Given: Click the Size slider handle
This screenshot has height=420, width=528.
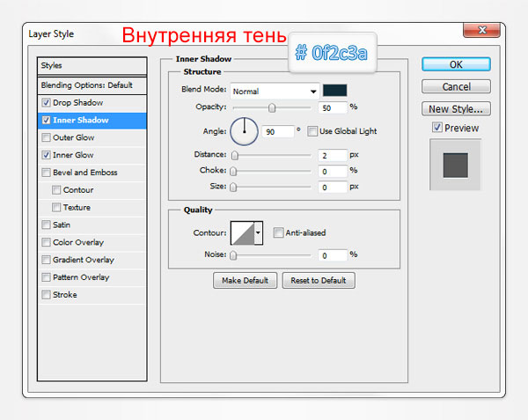Looking at the screenshot, I should point(233,187).
